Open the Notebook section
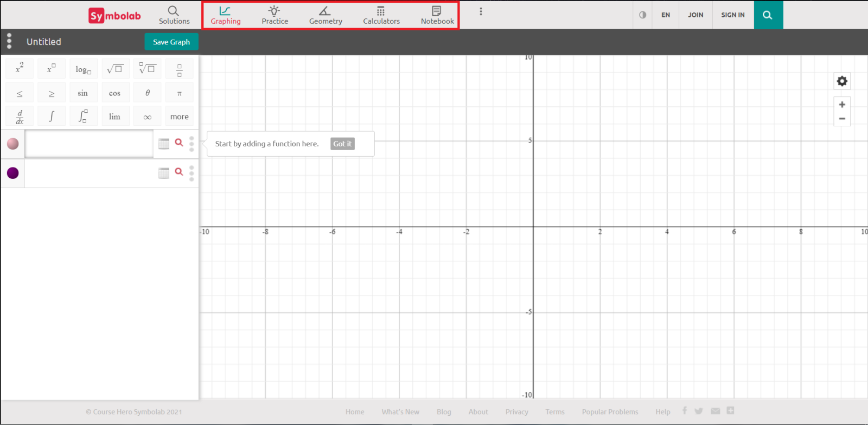868x425 pixels. click(437, 15)
